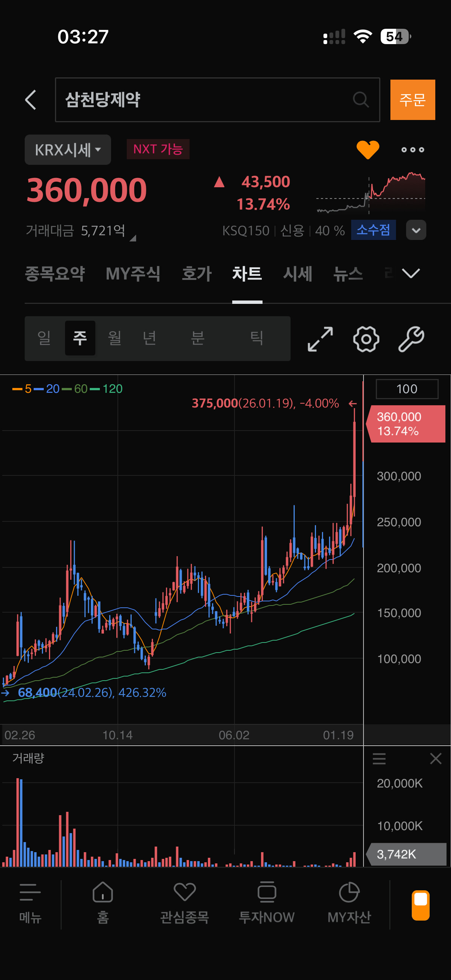Open the three-dot more menu
Viewport: 451px width, 980px height.
[412, 150]
